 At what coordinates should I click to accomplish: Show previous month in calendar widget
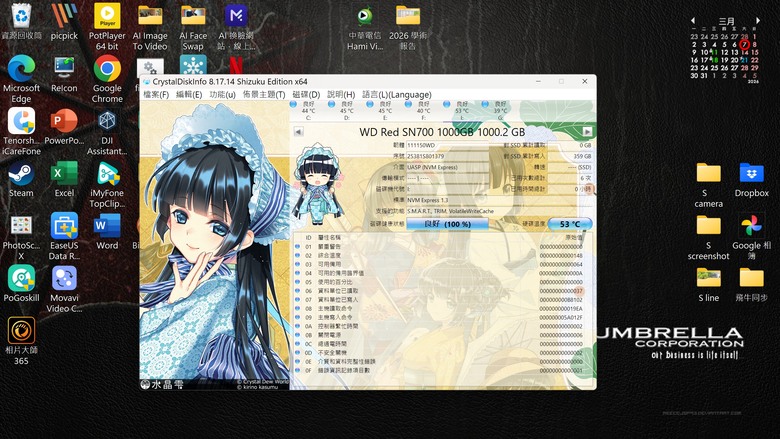[692, 21]
